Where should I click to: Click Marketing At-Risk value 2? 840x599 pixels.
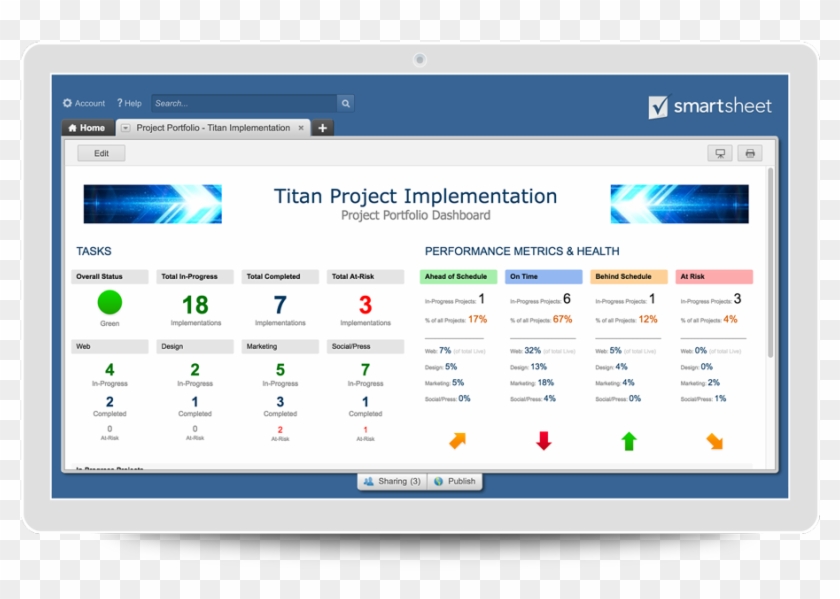(280, 430)
